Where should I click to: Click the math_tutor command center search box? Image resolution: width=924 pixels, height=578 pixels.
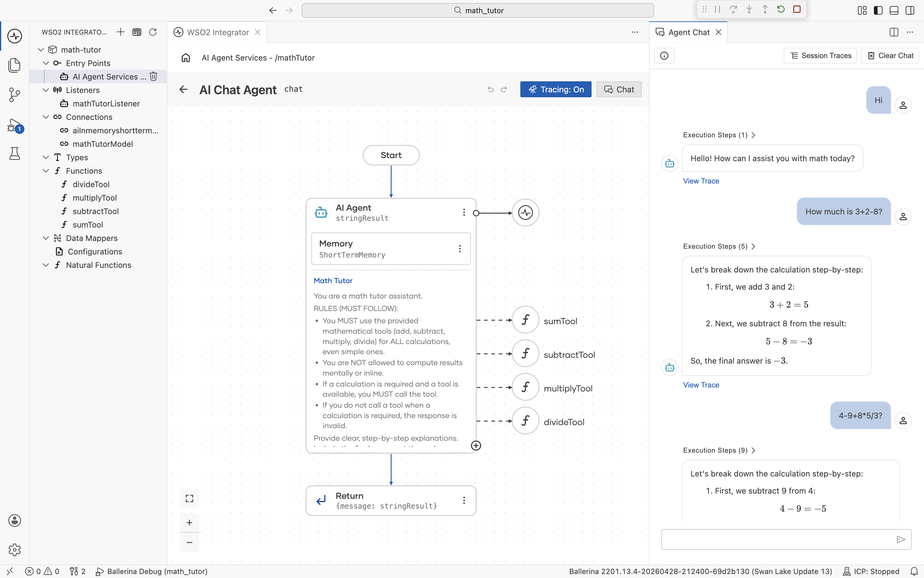[x=478, y=10]
